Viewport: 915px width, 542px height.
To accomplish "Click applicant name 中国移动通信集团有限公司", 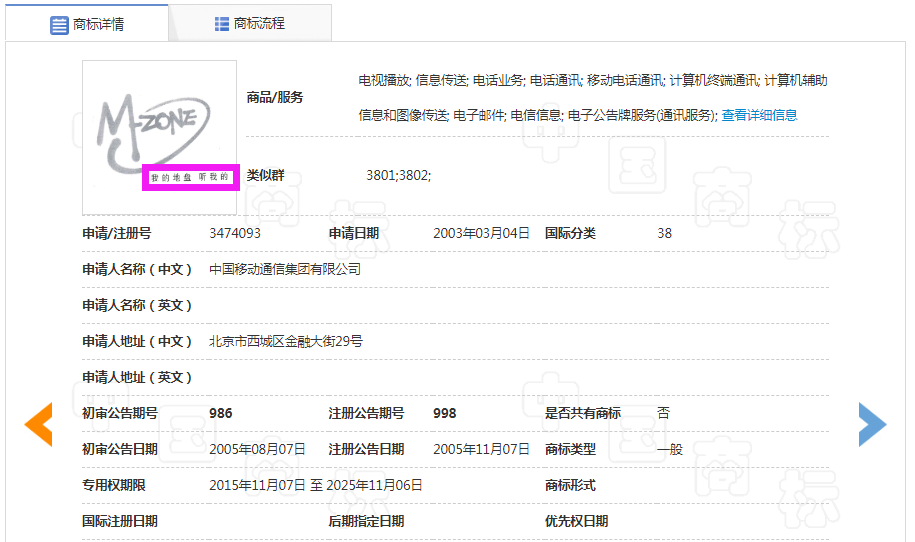I will (284, 269).
